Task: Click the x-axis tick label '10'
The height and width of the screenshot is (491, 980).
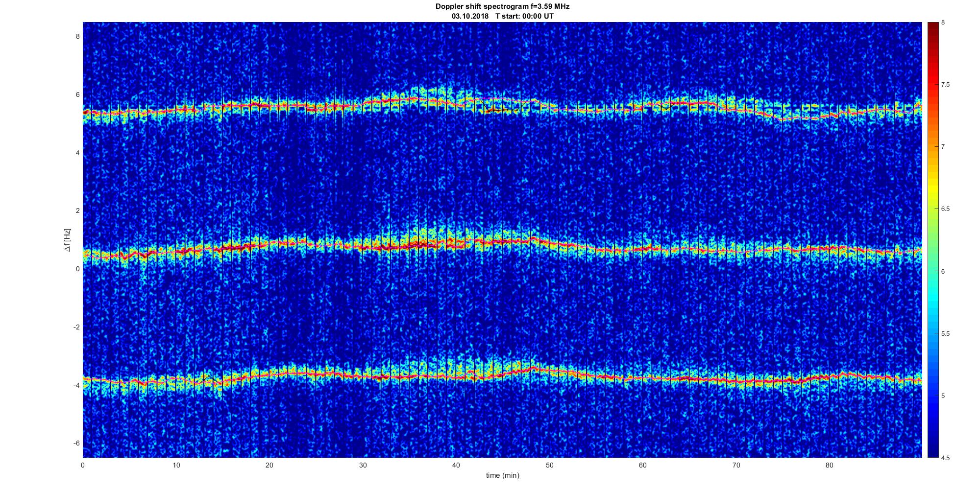Action: coord(176,465)
